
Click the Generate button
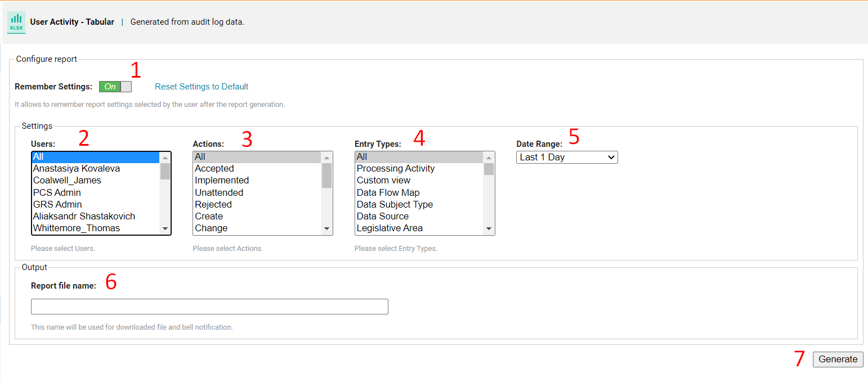(838, 359)
